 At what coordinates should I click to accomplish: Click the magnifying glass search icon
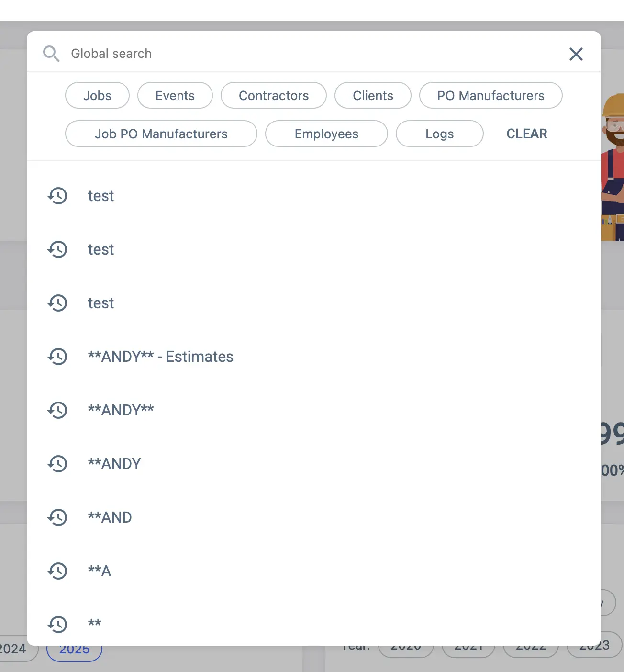point(51,54)
